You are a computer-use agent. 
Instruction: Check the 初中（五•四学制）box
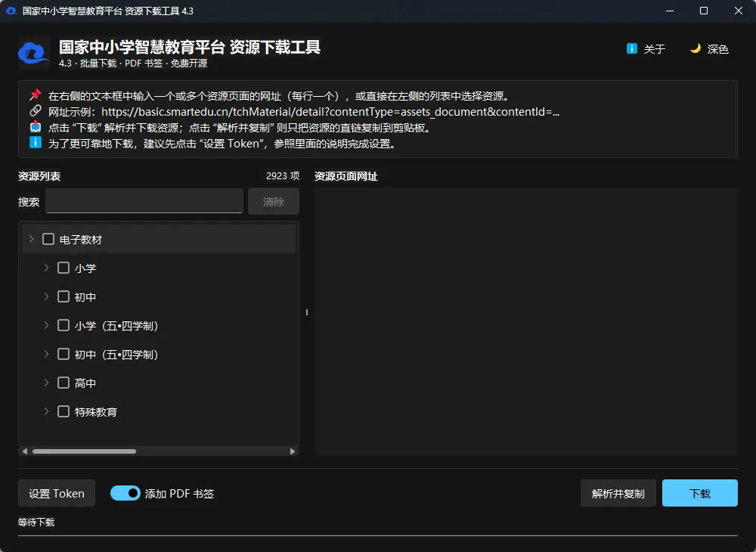click(64, 354)
